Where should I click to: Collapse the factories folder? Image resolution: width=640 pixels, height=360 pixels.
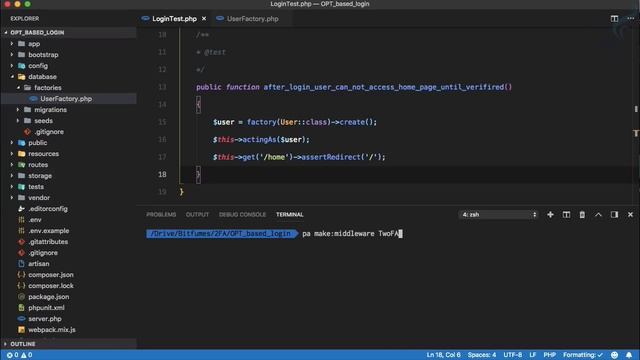47,88
